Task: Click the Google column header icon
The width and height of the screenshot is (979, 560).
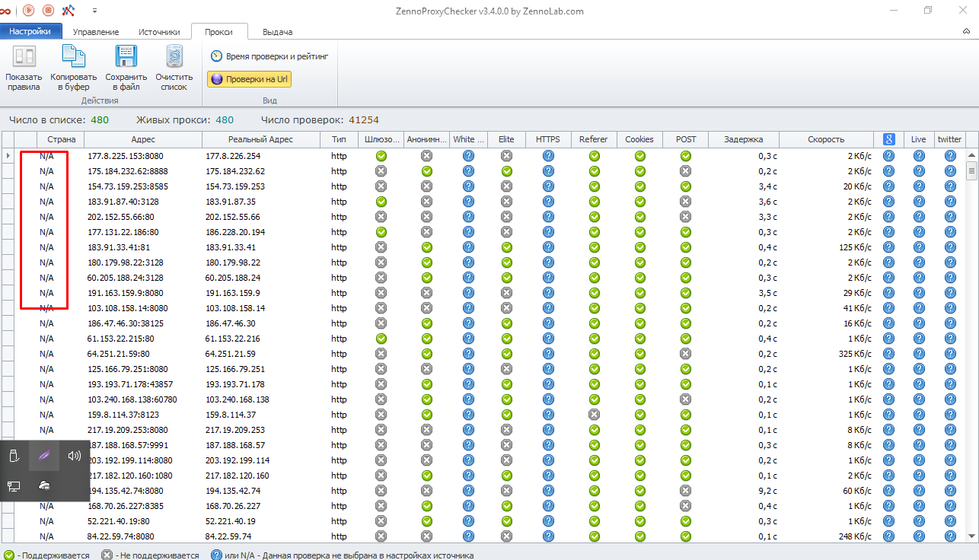Action: tap(888, 139)
